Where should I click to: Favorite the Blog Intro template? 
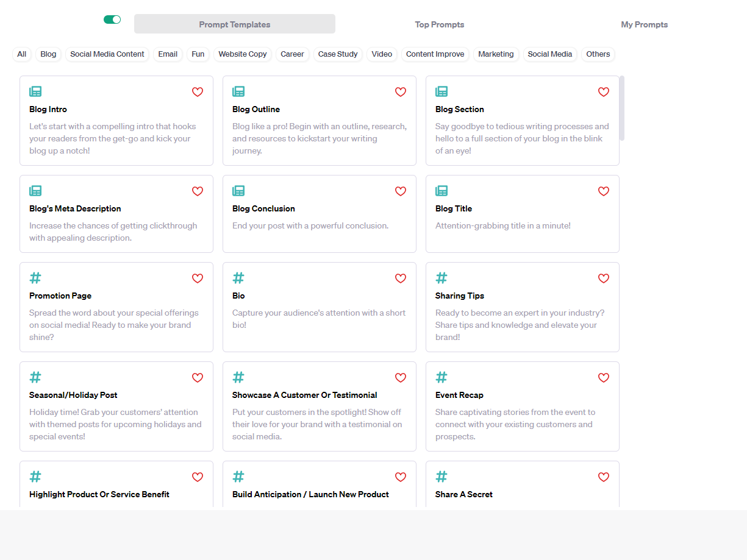pos(198,92)
